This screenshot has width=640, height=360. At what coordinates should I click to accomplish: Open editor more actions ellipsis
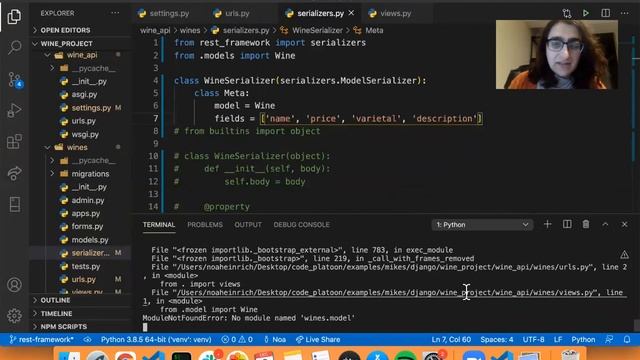(x=624, y=13)
